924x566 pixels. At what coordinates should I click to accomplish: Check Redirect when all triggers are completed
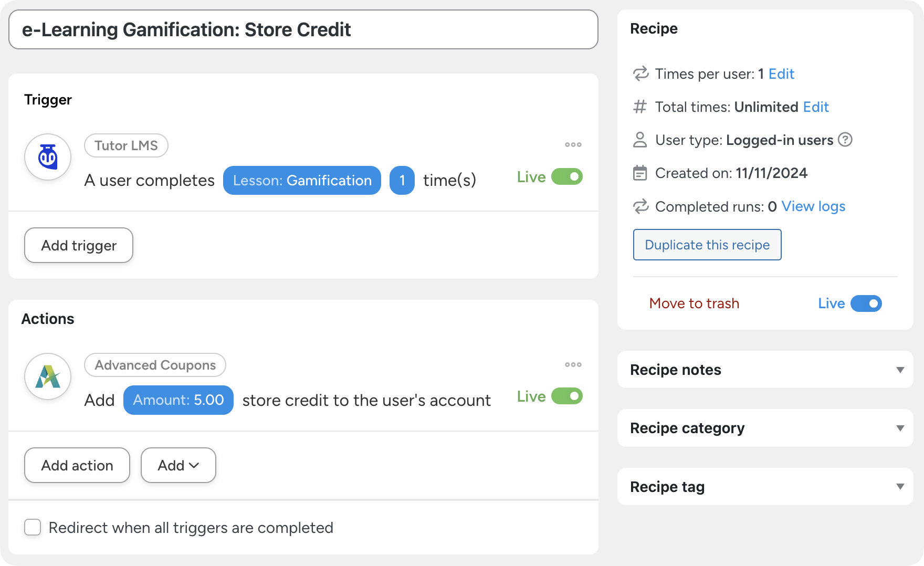pos(33,527)
